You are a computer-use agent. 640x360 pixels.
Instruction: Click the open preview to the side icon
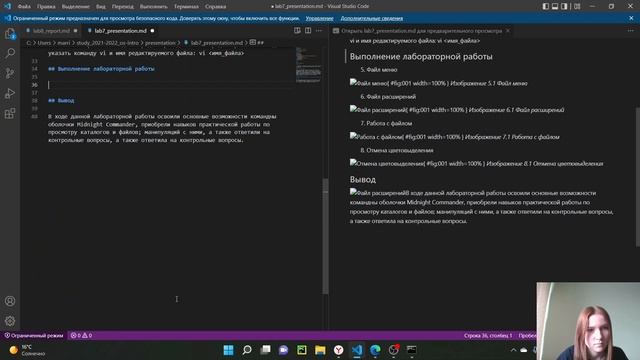(297, 31)
